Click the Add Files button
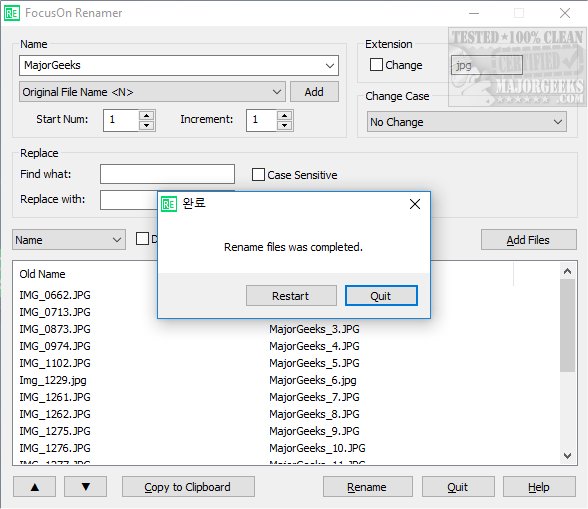588x509 pixels. [x=528, y=240]
